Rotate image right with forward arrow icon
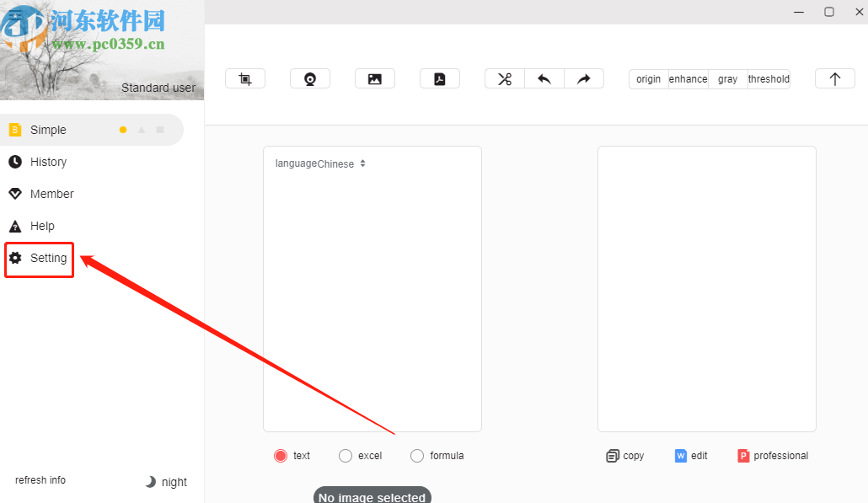Image resolution: width=868 pixels, height=503 pixels. (x=584, y=78)
